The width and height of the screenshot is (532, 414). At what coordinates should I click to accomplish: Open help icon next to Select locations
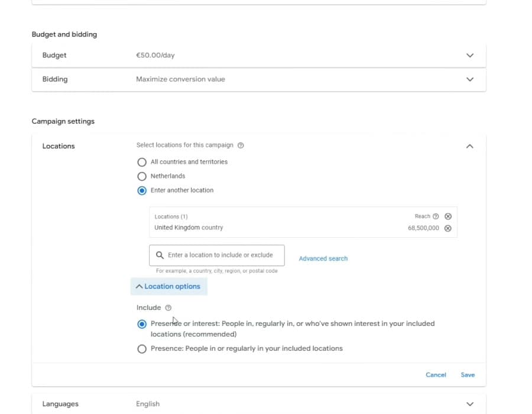(x=241, y=145)
